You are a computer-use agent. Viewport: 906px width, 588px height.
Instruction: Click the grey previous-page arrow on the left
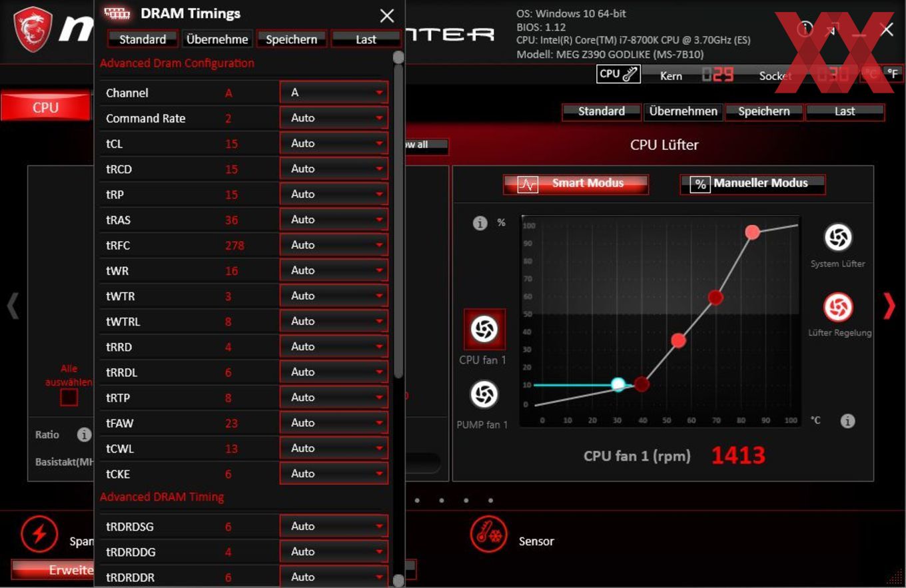coord(12,306)
